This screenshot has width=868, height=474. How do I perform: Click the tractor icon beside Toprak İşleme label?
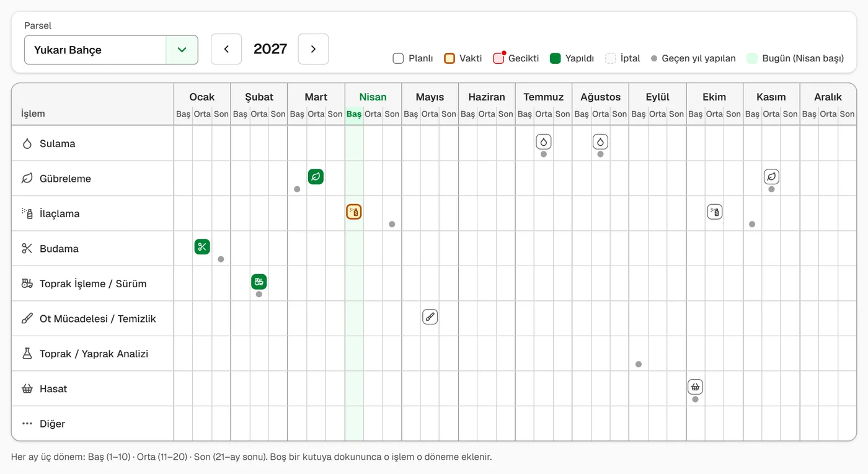pyautogui.click(x=27, y=284)
